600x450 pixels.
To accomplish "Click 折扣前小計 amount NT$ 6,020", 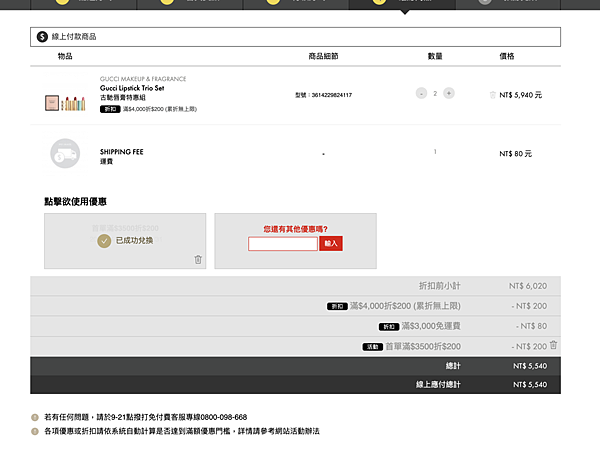I will (x=528, y=286).
